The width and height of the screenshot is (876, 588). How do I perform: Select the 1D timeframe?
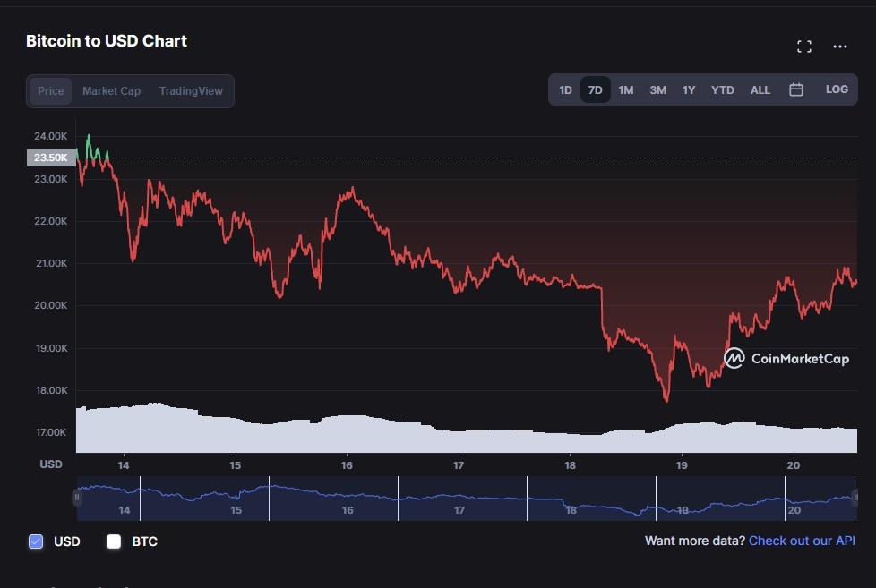(x=565, y=89)
